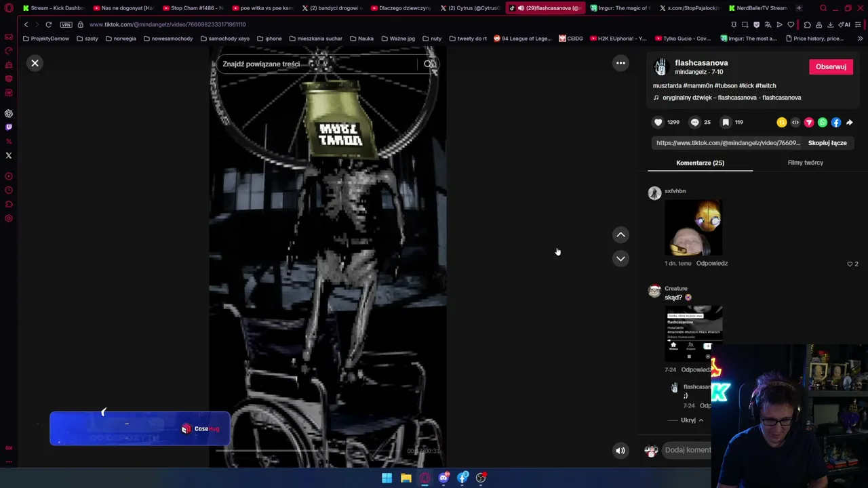Image resolution: width=868 pixels, height=488 pixels.
Task: Open the iphone bookmark folder
Action: tap(269, 39)
